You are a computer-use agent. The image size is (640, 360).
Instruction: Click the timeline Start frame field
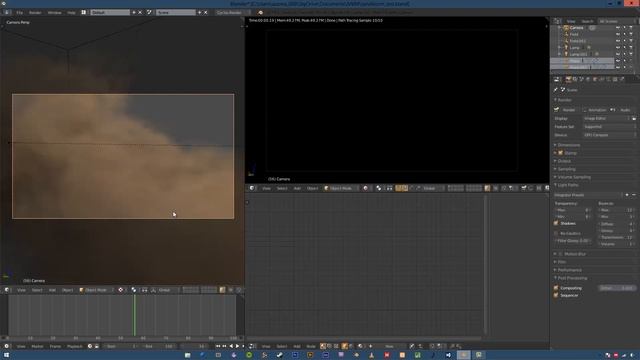[121, 346]
